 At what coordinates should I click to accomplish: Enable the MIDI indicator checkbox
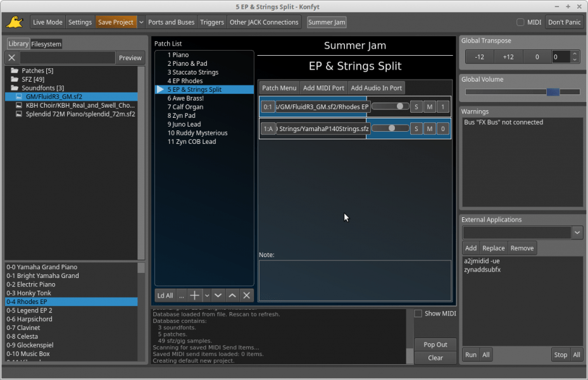[520, 22]
